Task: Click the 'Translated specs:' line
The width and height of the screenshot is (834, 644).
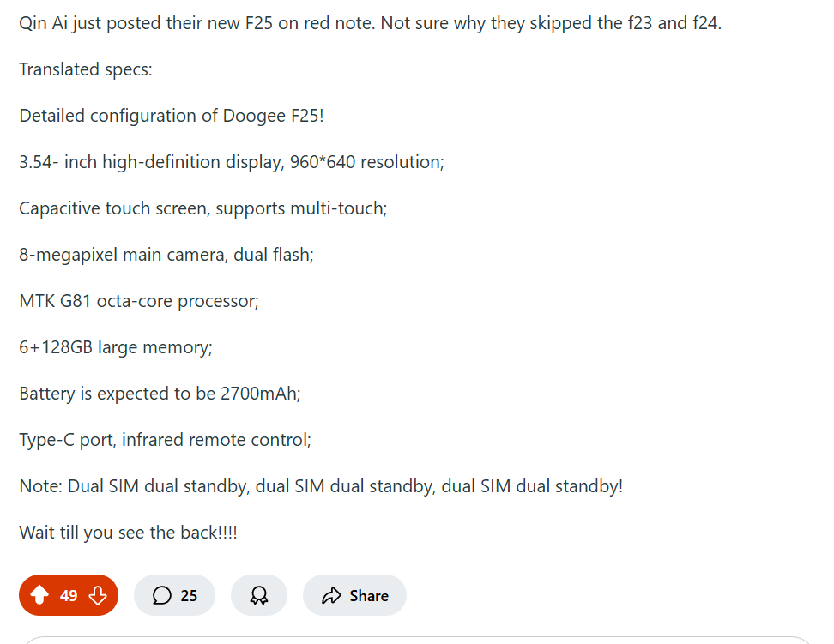Action: pos(86,69)
